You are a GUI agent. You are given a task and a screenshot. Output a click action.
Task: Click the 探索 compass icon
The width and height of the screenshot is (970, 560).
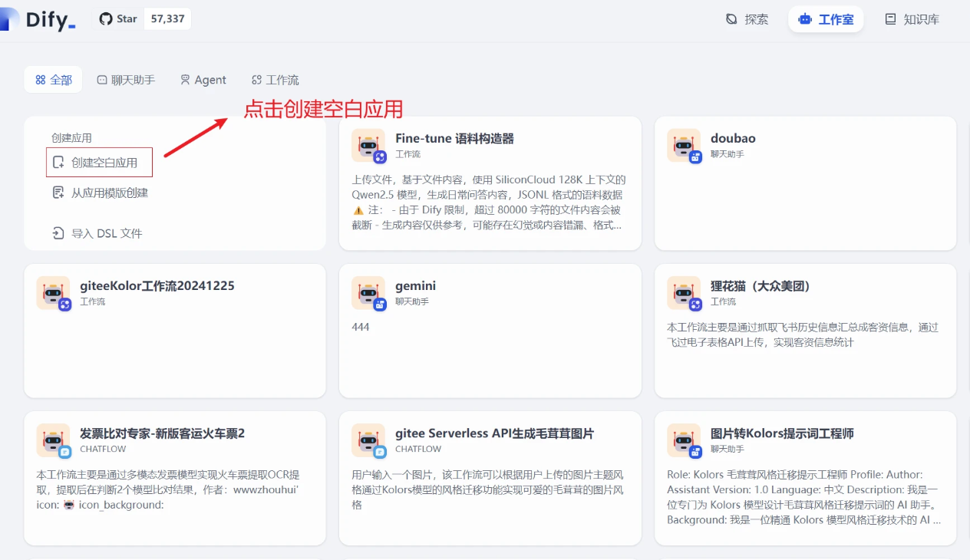tap(731, 19)
